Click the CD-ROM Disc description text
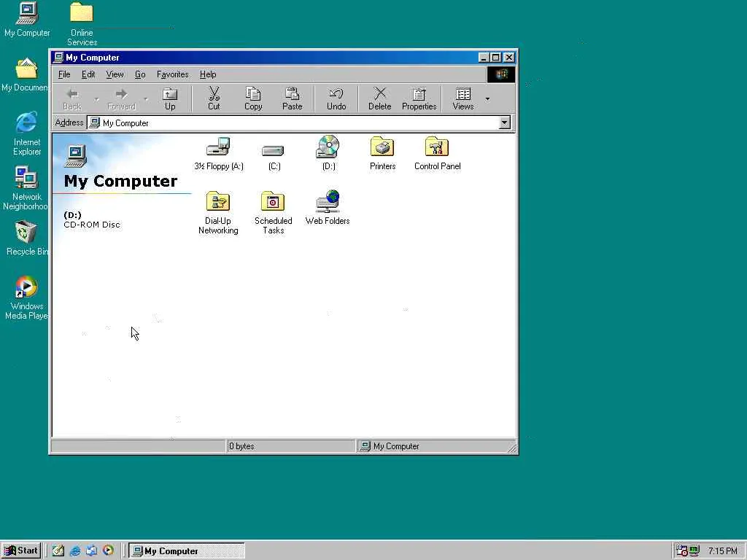 click(x=92, y=225)
